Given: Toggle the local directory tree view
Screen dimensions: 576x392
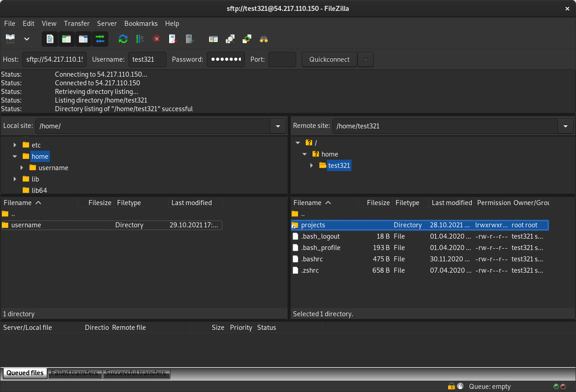Looking at the screenshot, I should (x=67, y=39).
